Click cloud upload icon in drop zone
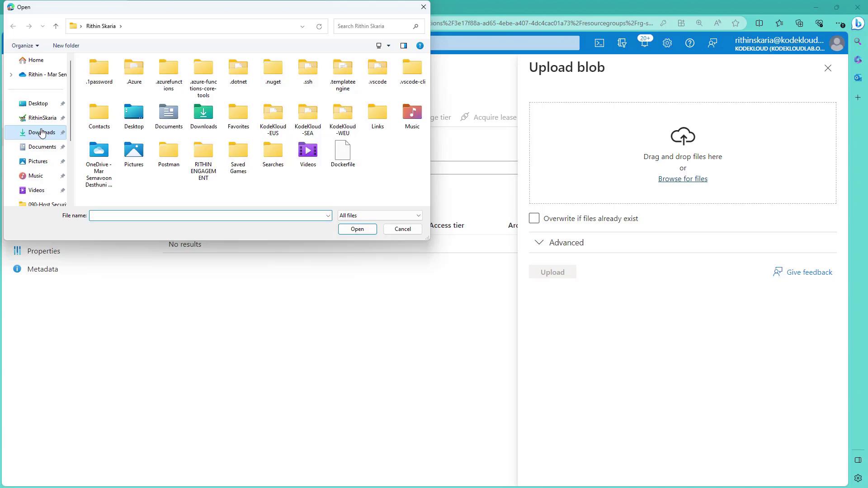This screenshot has width=868, height=488. pos(683,136)
